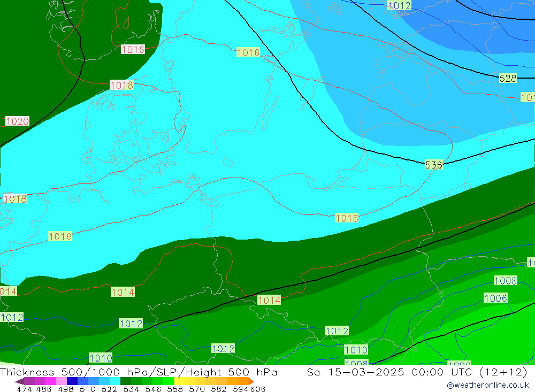Click the legend value 546
Screen dimensions: 535x392
click(153, 389)
